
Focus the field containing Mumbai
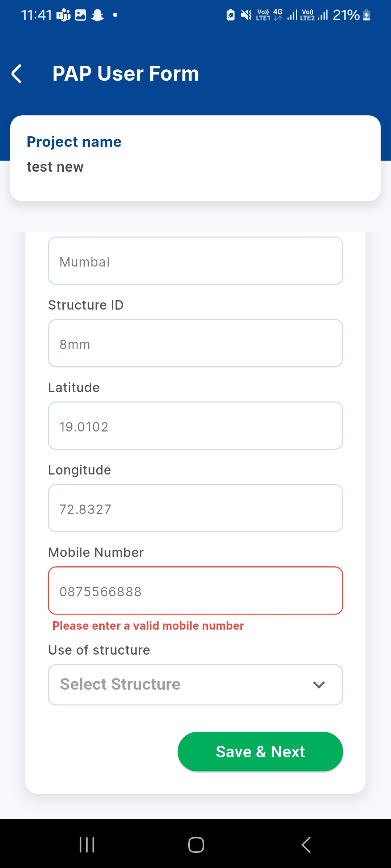pos(195,261)
